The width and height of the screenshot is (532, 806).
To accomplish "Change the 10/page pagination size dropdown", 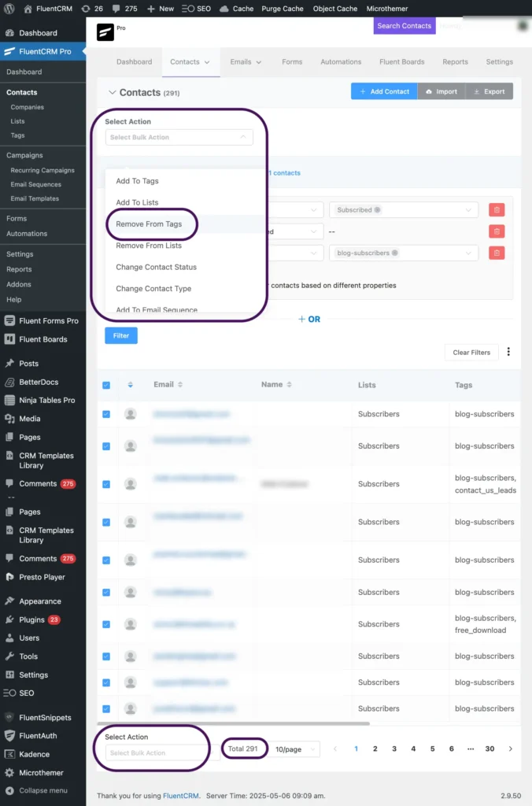I will (294, 749).
